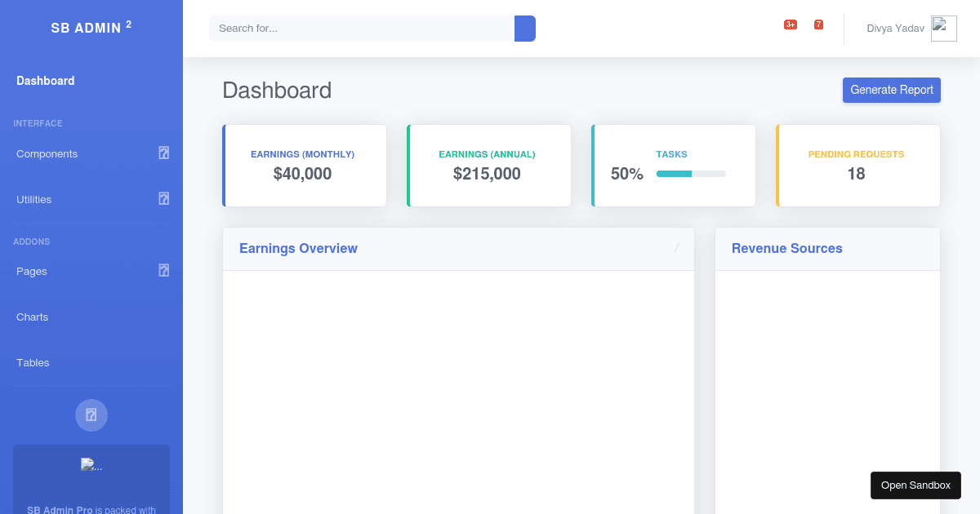Click the Utilities arrow icon in sidebar

pos(163,199)
